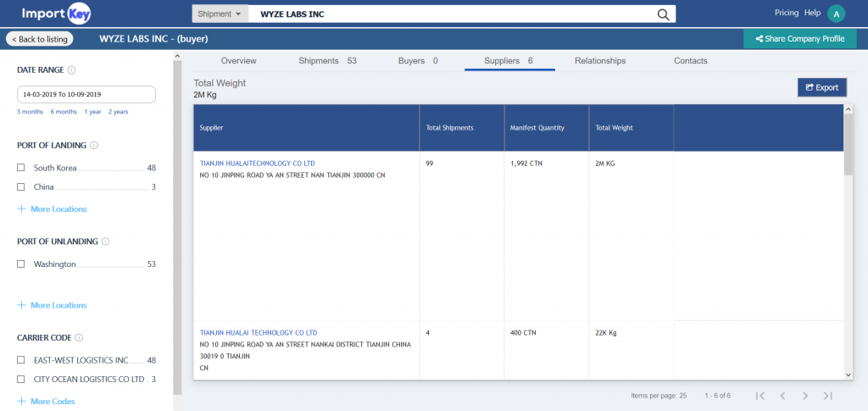Click the ImportKey logo
The width and height of the screenshot is (868, 411).
click(56, 14)
